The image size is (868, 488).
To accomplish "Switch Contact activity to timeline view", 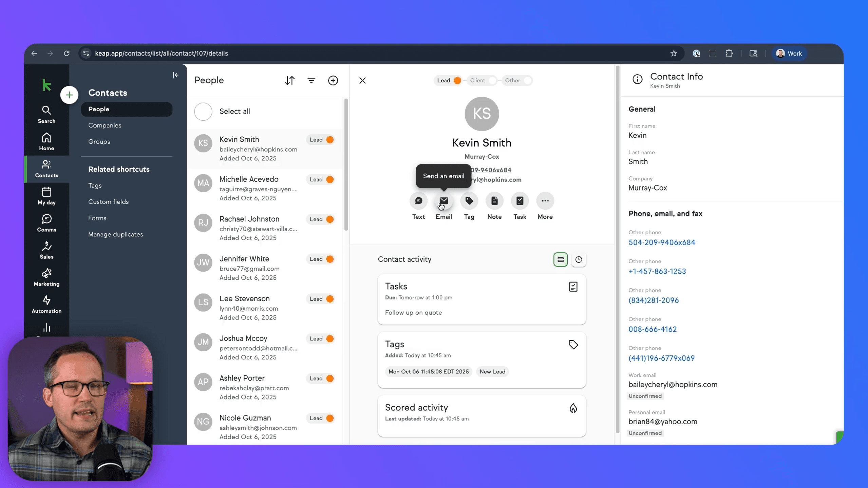I will (579, 259).
